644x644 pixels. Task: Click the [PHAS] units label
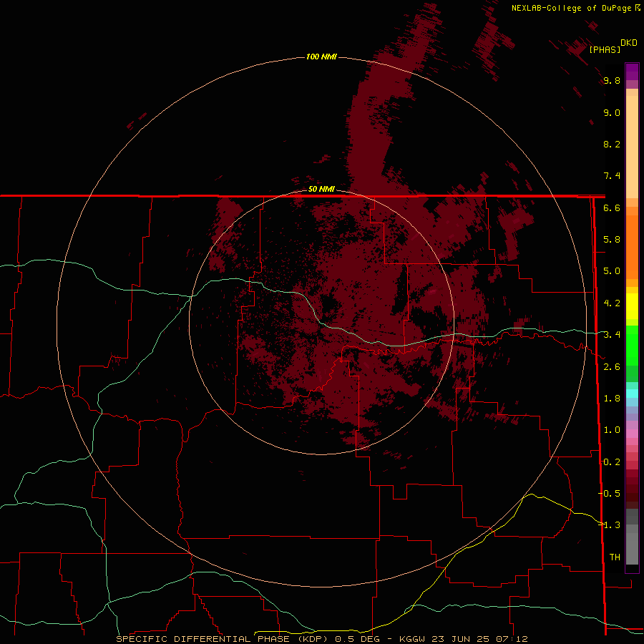tap(605, 49)
